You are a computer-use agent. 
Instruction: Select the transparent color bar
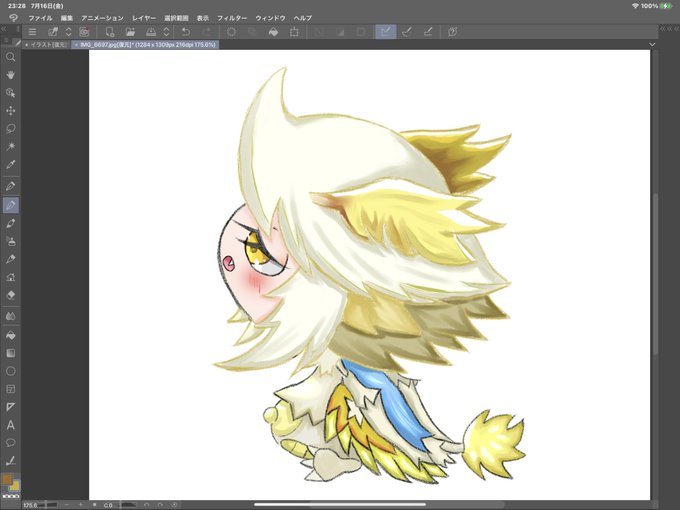tap(11, 496)
